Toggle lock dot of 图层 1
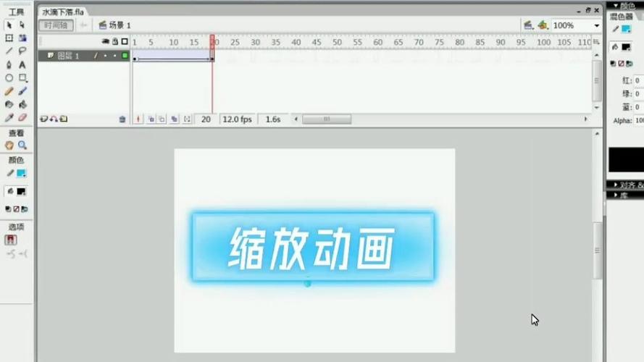644x362 pixels. [x=115, y=56]
